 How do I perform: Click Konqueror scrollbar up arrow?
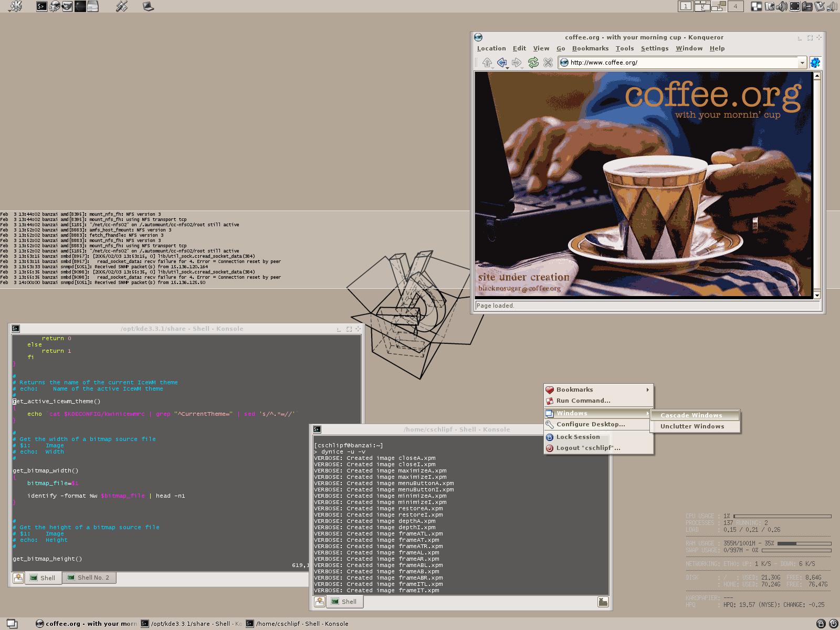[817, 76]
